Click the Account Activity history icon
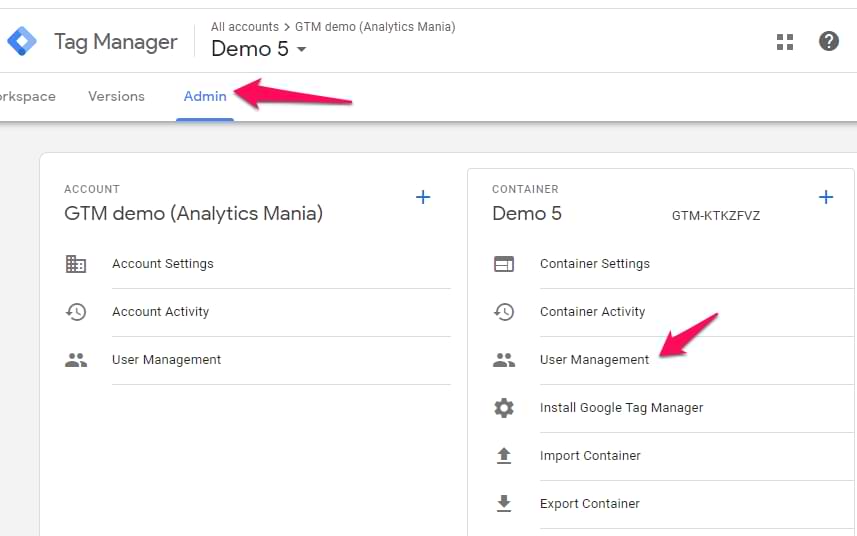 76,312
